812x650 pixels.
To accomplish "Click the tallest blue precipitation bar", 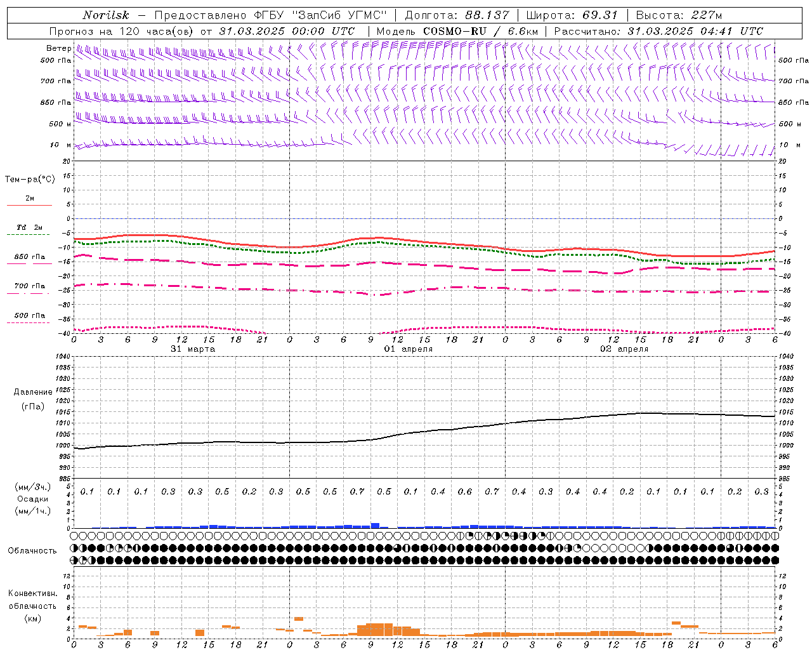I will tap(375, 526).
